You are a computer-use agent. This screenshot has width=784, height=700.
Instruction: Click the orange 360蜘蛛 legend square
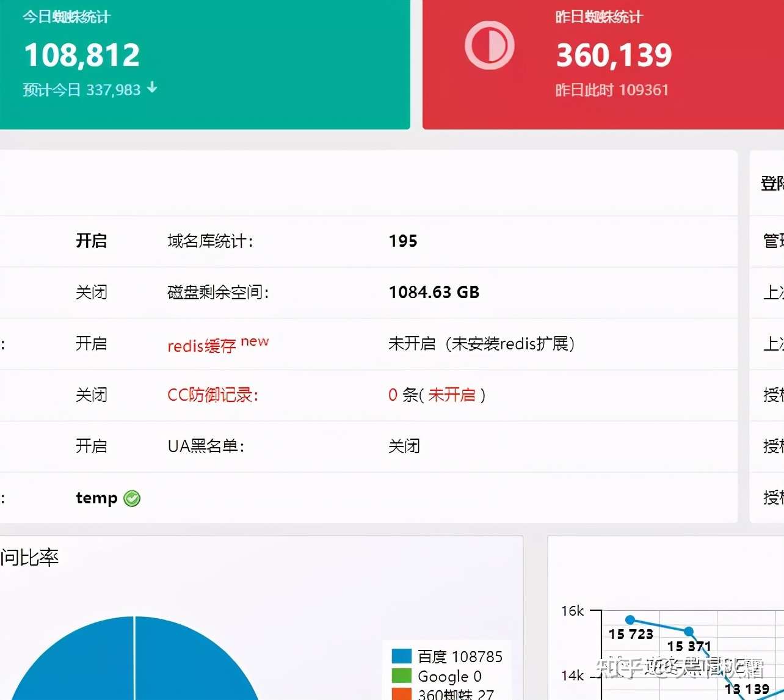click(x=401, y=695)
